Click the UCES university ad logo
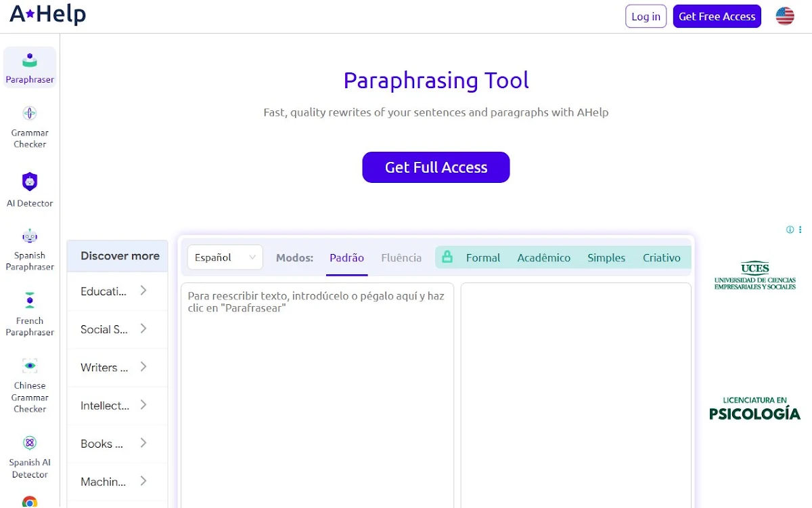This screenshot has height=508, width=812. pyautogui.click(x=755, y=276)
